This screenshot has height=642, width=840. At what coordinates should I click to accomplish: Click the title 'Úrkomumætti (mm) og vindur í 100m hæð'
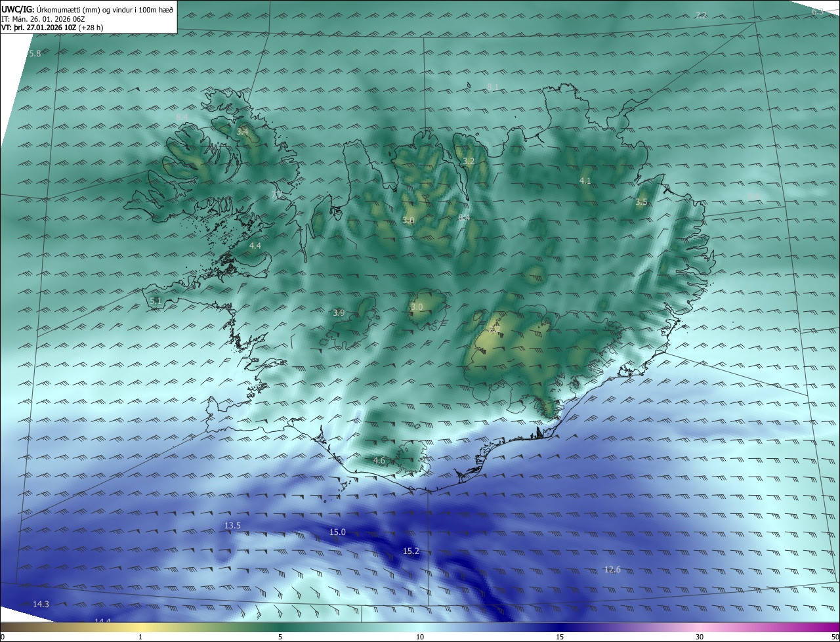tap(104, 9)
